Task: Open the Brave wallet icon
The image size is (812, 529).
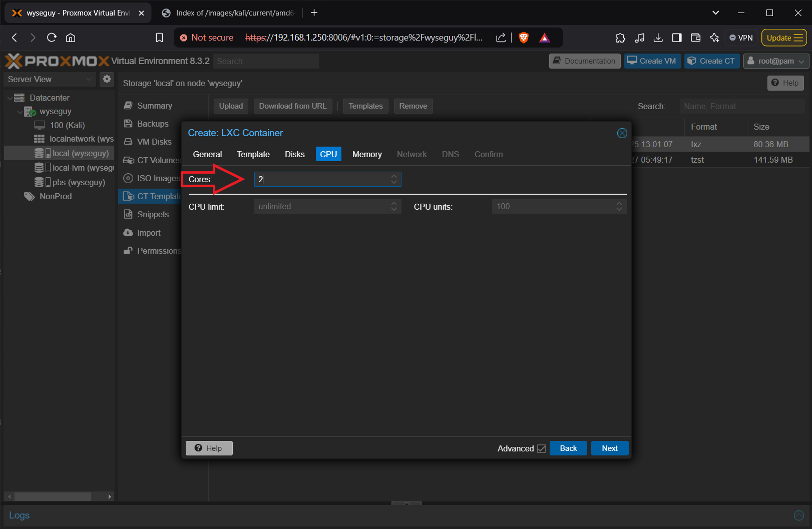Action: [695, 38]
